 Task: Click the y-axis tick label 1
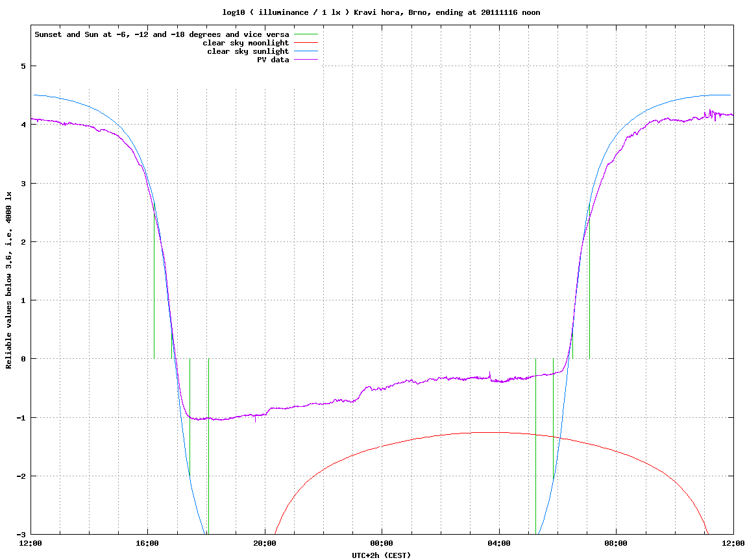(23, 300)
